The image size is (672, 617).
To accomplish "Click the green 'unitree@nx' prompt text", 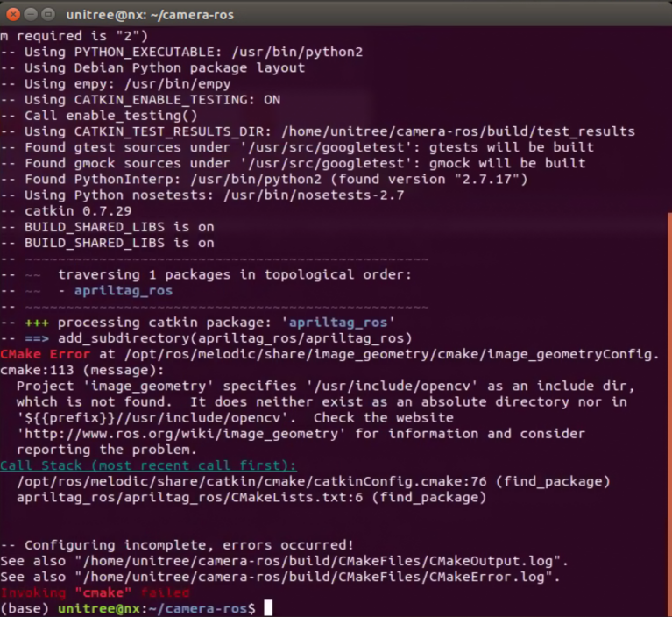I will pyautogui.click(x=99, y=609).
